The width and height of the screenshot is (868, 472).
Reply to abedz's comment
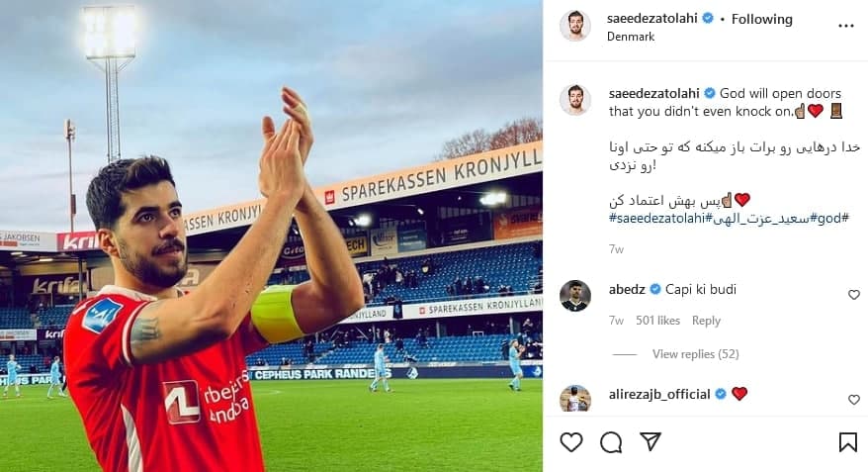click(706, 321)
